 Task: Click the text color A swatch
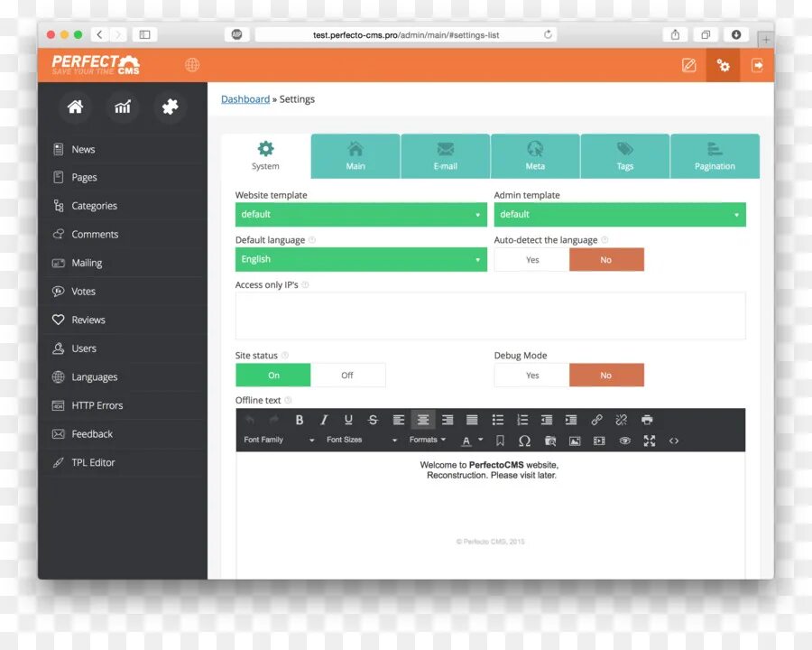point(466,441)
